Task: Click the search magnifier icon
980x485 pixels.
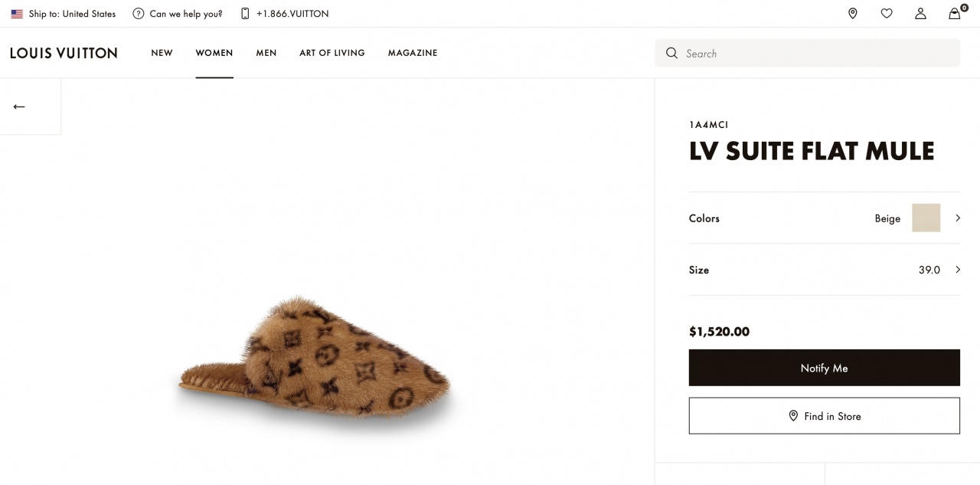Action: (671, 54)
